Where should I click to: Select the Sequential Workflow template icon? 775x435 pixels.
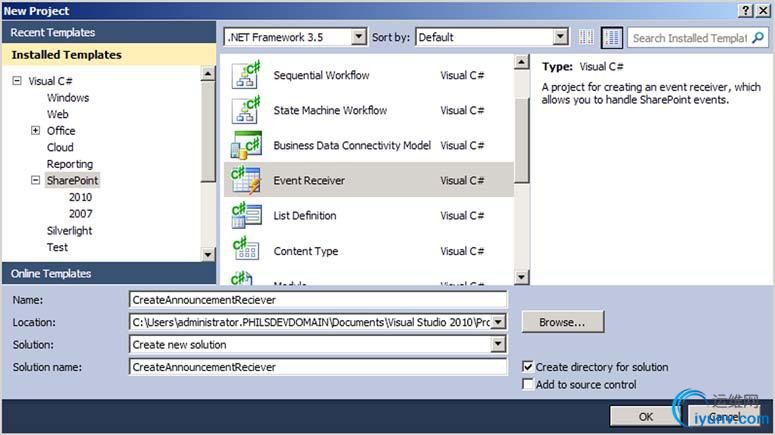click(246, 75)
